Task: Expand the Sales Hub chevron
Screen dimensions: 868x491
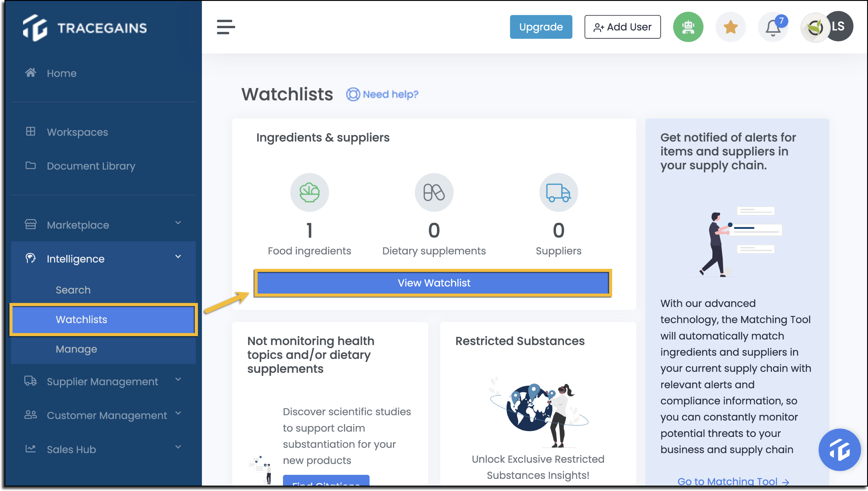Action: (x=178, y=447)
